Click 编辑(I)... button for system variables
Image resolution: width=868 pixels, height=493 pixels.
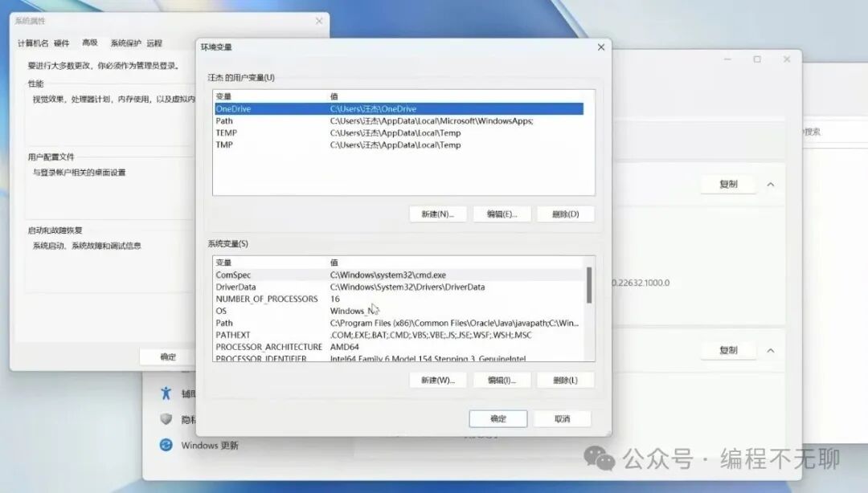coord(502,380)
